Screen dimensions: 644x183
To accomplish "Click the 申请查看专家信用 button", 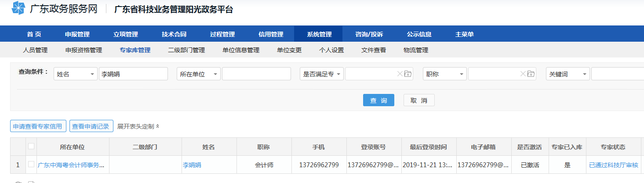I will 38,126.
